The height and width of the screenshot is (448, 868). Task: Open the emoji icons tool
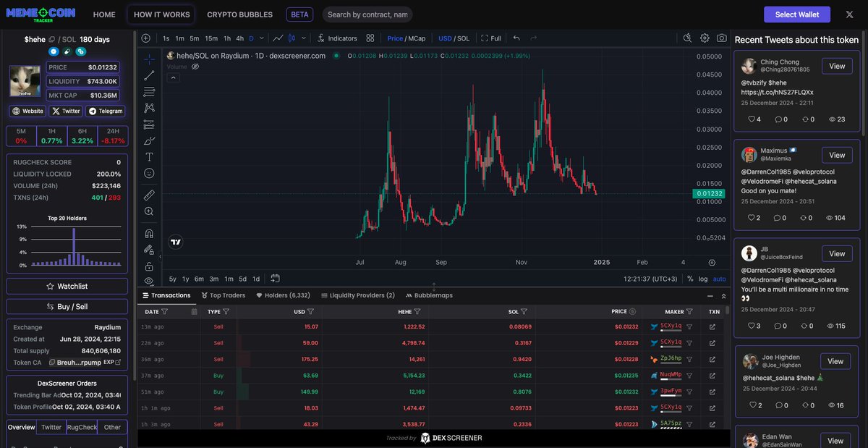(149, 174)
